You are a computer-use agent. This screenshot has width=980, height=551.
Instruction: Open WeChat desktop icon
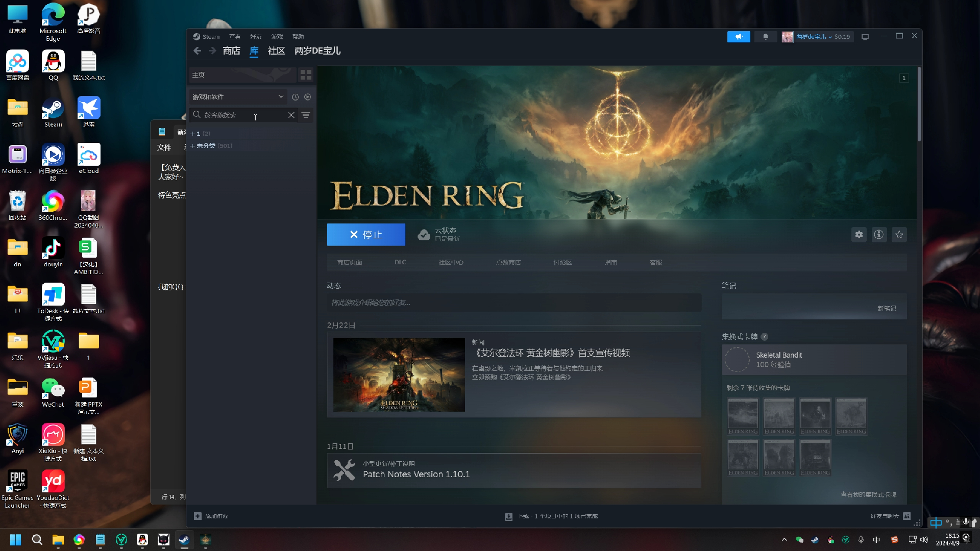pyautogui.click(x=53, y=392)
